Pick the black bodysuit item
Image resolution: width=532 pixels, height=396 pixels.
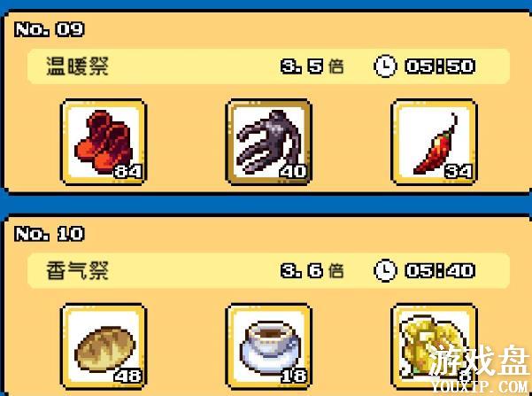click(269, 142)
